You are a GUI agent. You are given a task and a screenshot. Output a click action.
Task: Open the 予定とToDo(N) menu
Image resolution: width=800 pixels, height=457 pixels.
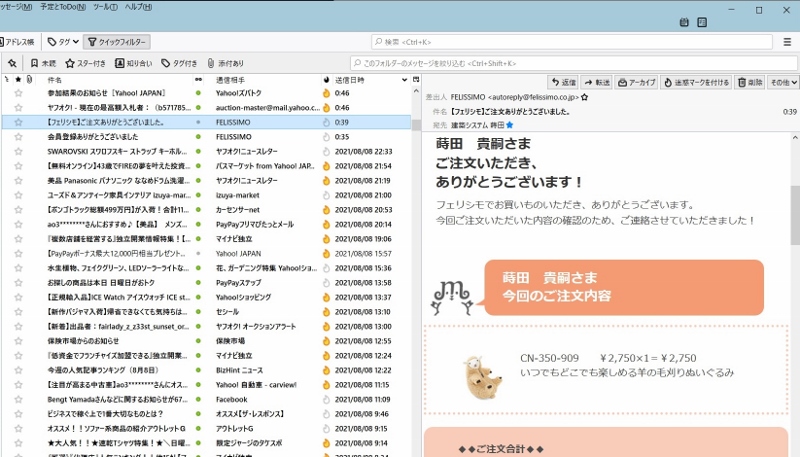(63, 7)
